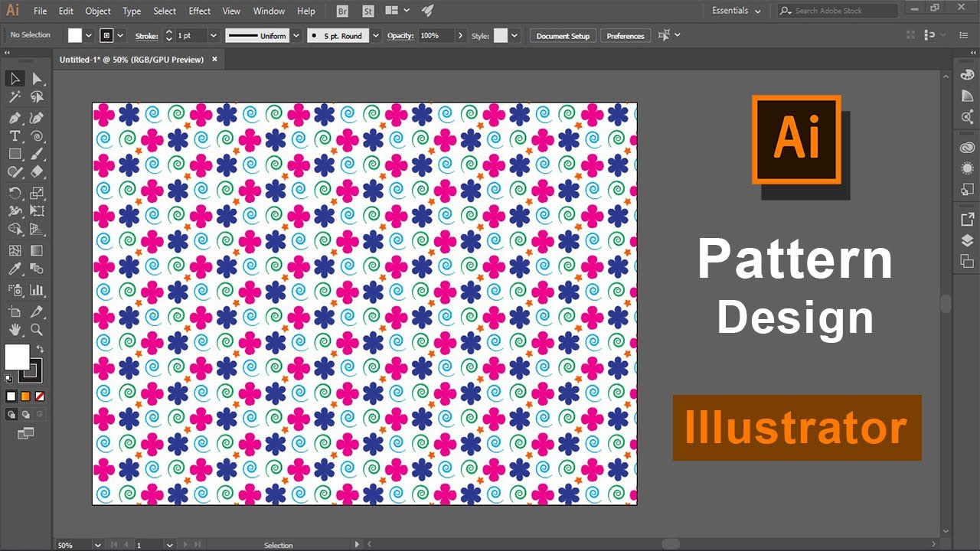Screen dimensions: 980x551
Task: Select the Hand tool
Action: click(x=15, y=330)
